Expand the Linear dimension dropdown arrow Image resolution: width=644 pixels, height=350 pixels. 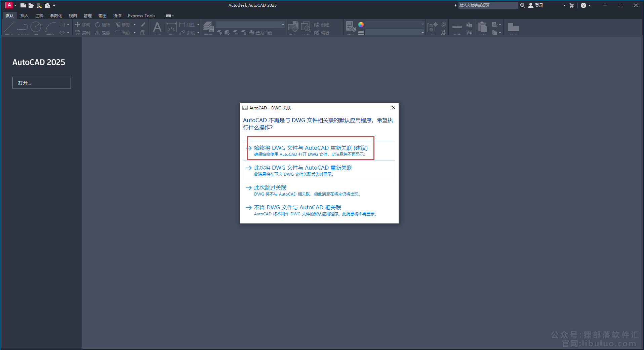pos(198,25)
